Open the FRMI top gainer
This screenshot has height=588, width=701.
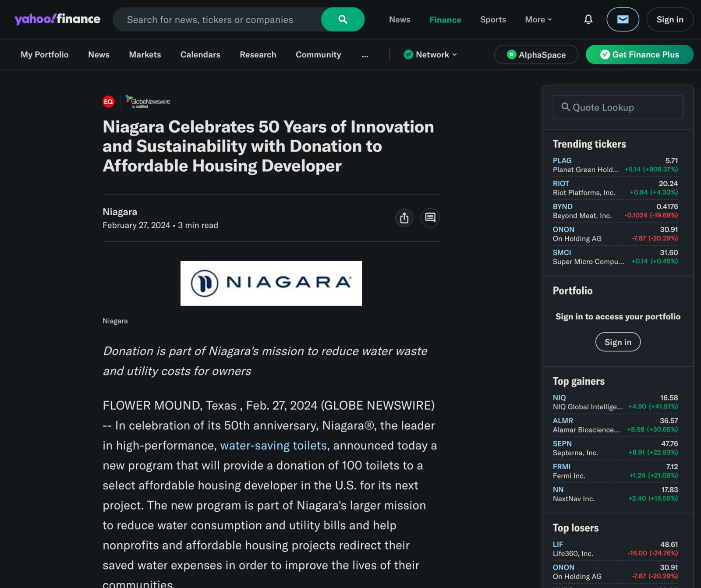(x=562, y=467)
